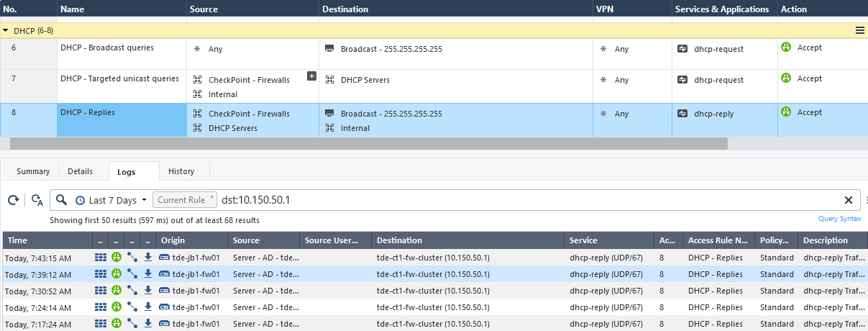Click the plus icon in rule 7 Source cell

[311, 76]
